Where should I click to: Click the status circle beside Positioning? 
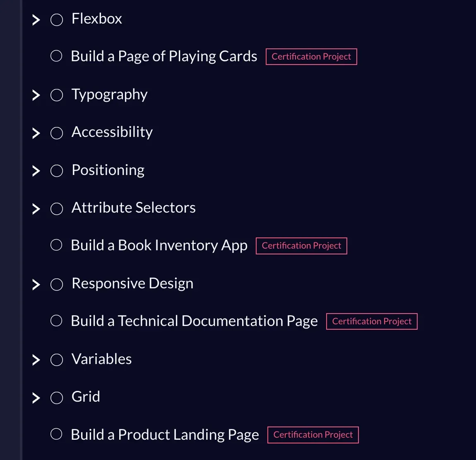point(57,171)
